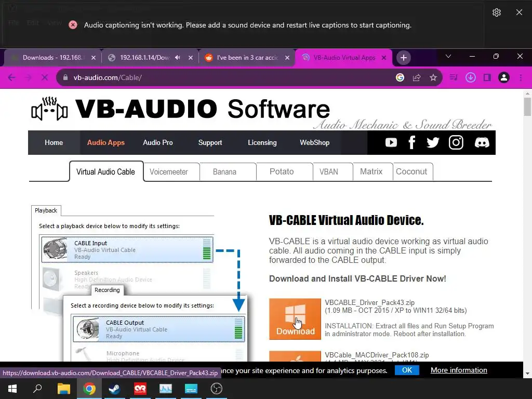The width and height of the screenshot is (532, 399).
Task: Open the live captions taskbar icon
Action: click(191, 389)
